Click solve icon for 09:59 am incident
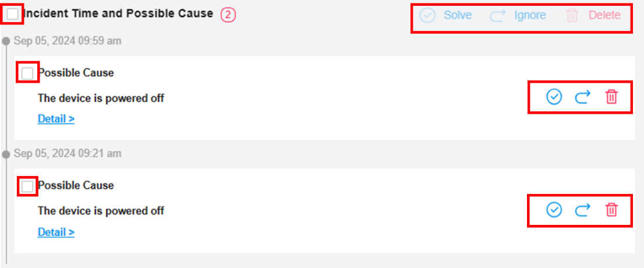 554,97
